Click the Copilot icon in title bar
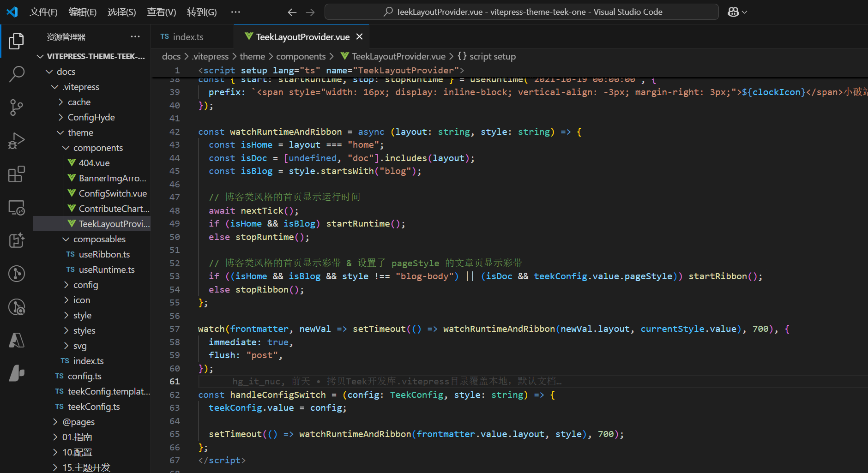The image size is (868, 473). pos(733,12)
